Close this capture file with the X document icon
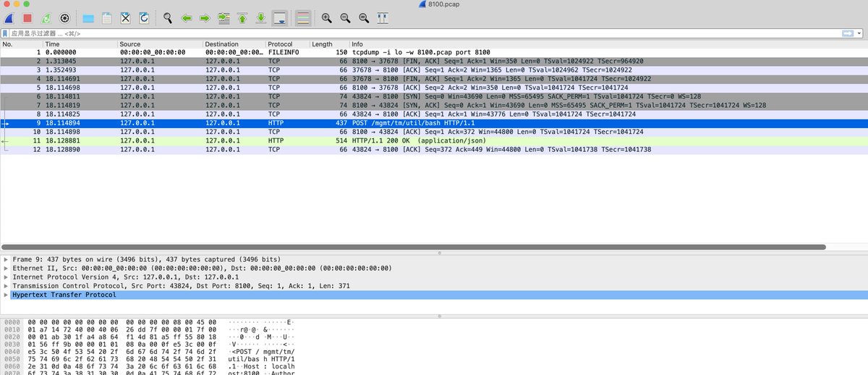Image resolution: width=868 pixels, height=375 pixels. (125, 17)
